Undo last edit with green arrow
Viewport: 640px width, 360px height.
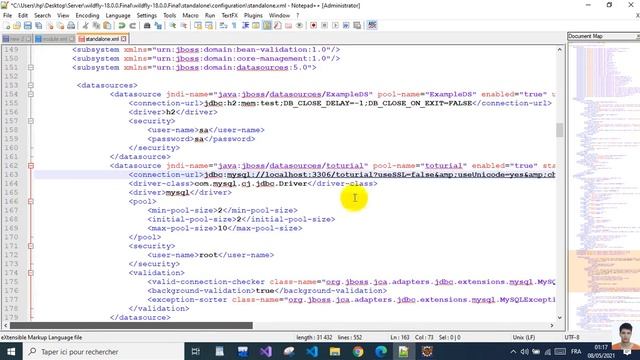pyautogui.click(x=121, y=25)
